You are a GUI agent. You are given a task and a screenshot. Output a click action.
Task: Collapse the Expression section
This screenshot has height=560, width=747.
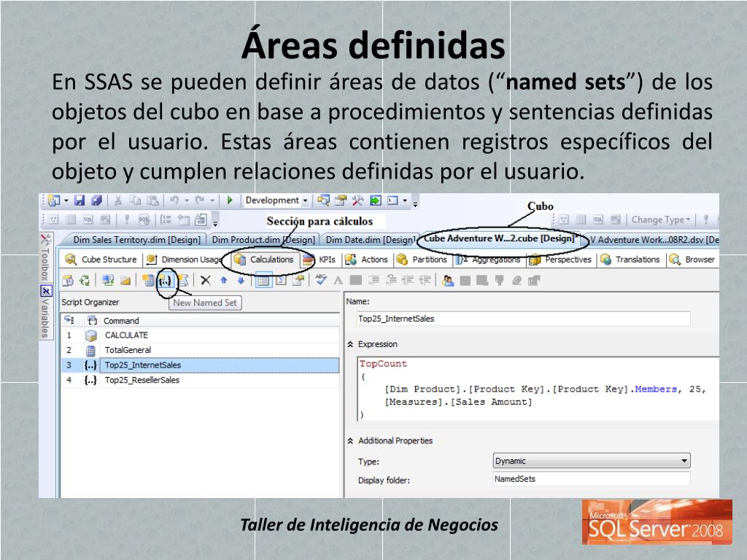click(351, 344)
